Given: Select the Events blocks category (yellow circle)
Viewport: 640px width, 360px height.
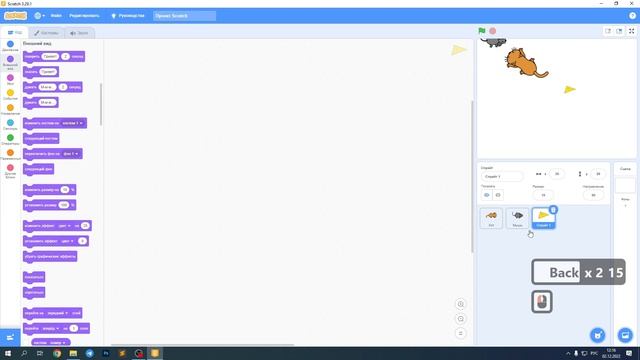Looking at the screenshot, I should 10,93.
